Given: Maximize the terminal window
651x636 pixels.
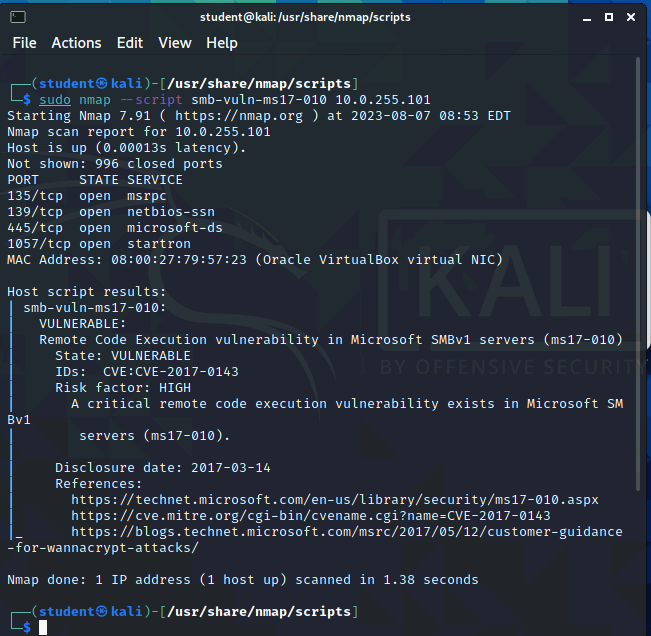Looking at the screenshot, I should (609, 17).
